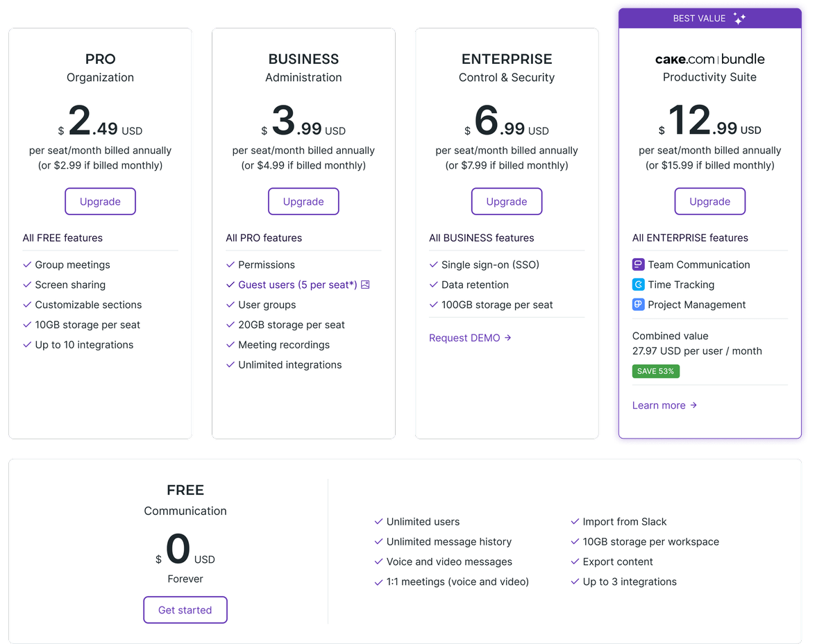Viewport: 833px width, 644px height.
Task: Click the image icon beside Guest users
Action: click(x=365, y=285)
